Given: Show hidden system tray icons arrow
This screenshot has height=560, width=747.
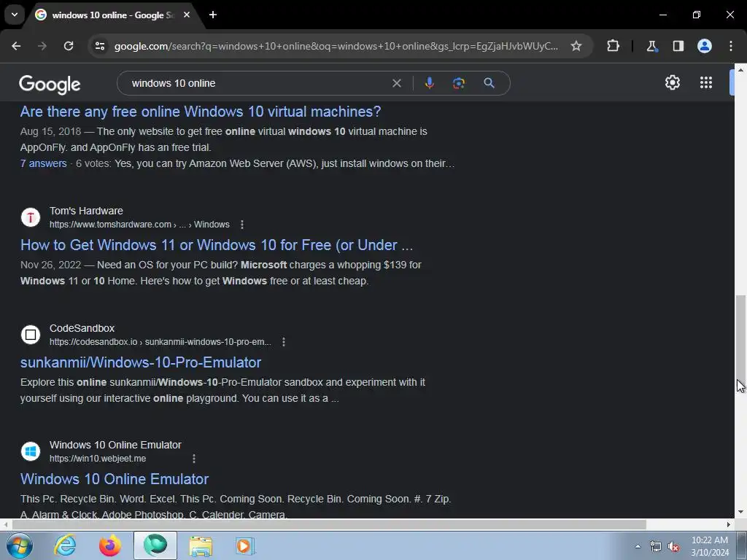Looking at the screenshot, I should (638, 547).
